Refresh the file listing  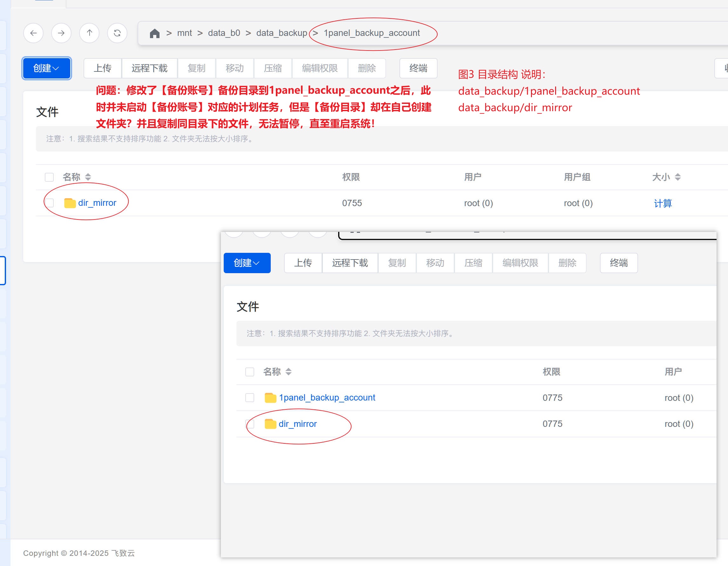[117, 33]
